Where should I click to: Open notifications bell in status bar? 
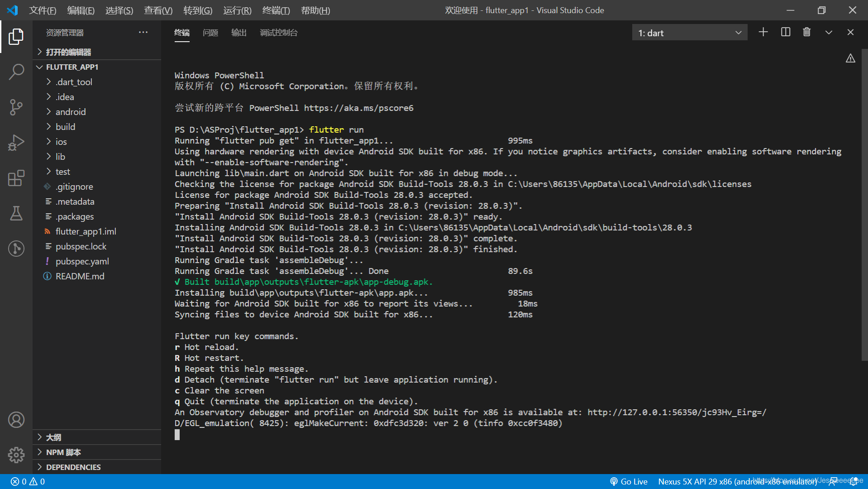pyautogui.click(x=854, y=482)
